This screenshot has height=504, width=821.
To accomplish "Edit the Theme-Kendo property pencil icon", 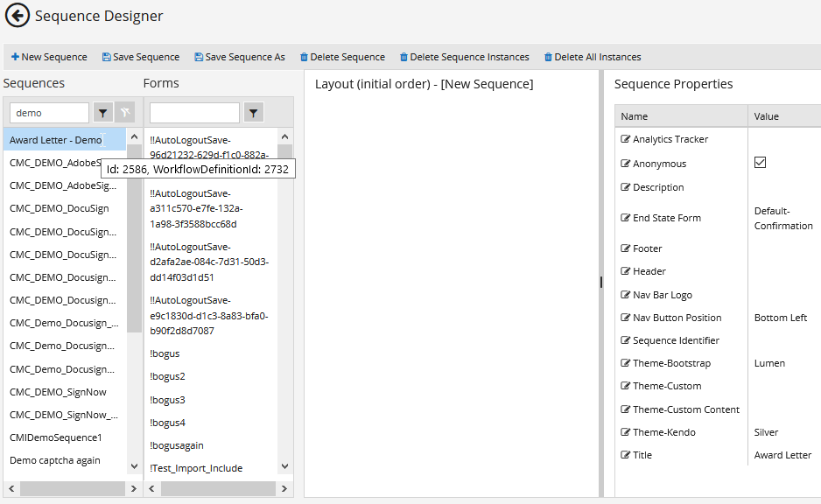I will 626,431.
